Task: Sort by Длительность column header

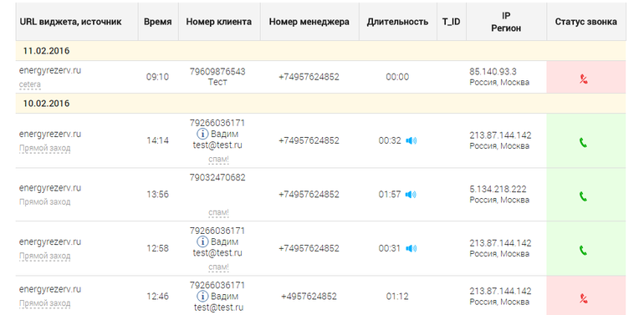Action: pyautogui.click(x=397, y=22)
